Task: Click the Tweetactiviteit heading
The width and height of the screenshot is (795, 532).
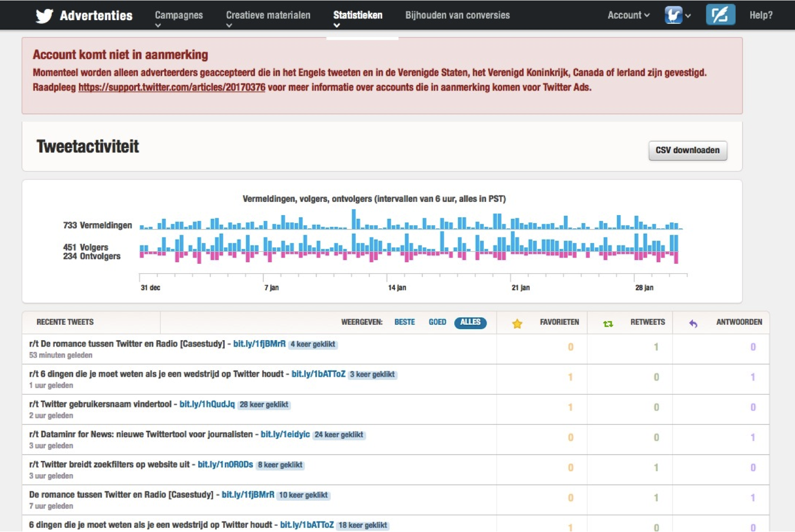Action: 87,146
